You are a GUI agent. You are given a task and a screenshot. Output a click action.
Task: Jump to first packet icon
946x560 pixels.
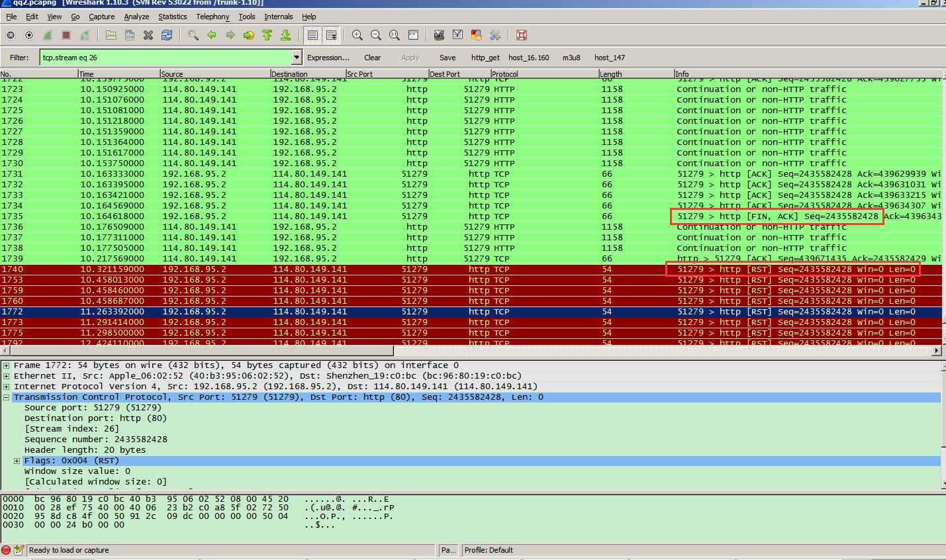click(x=267, y=35)
